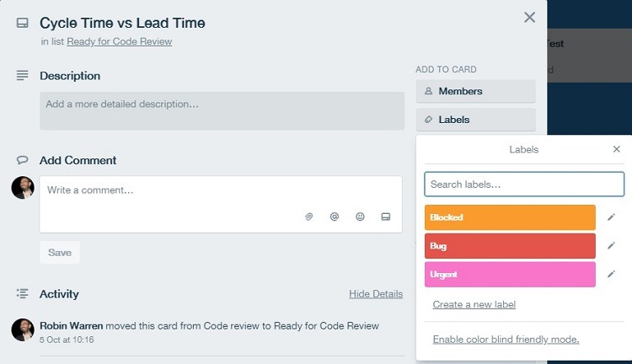Close the card detail window

pyautogui.click(x=529, y=18)
